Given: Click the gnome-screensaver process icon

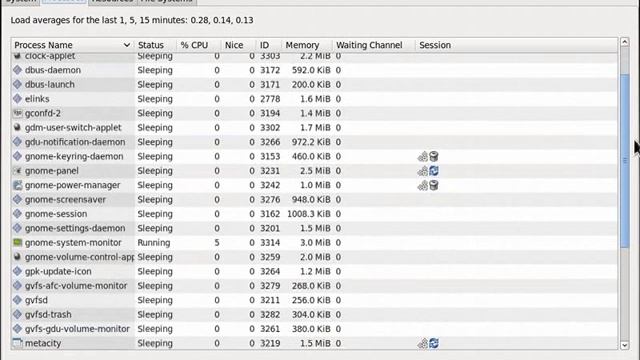Looking at the screenshot, I should pyautogui.click(x=17, y=200).
